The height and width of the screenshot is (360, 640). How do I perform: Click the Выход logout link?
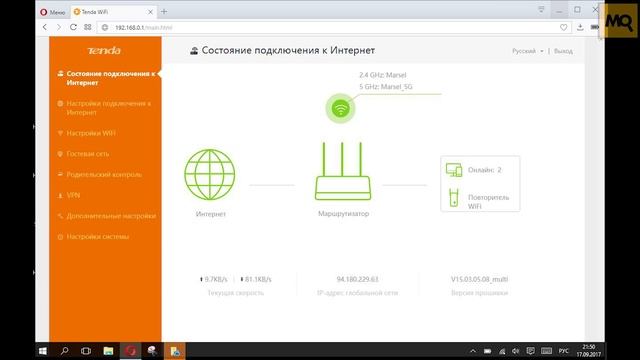(563, 51)
